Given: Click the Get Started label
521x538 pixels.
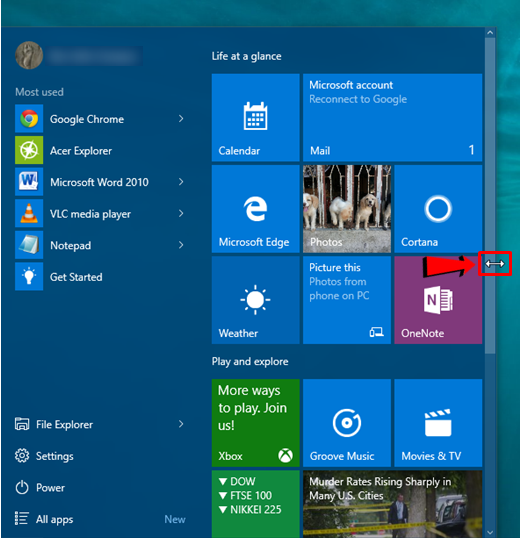Looking at the screenshot, I should (x=76, y=277).
